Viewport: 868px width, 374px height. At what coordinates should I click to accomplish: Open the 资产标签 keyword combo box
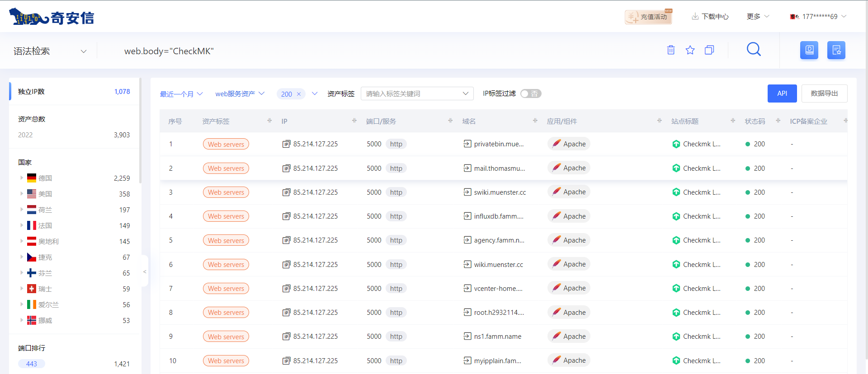coord(417,93)
